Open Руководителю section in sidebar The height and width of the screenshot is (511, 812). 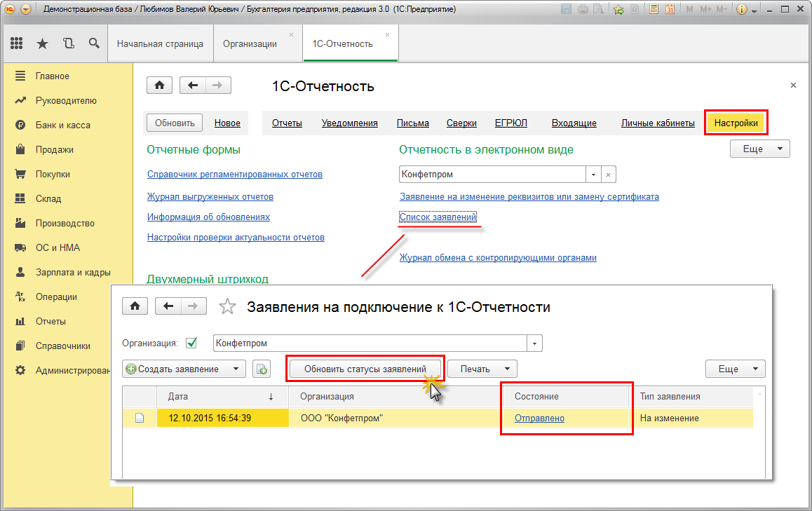tap(67, 100)
